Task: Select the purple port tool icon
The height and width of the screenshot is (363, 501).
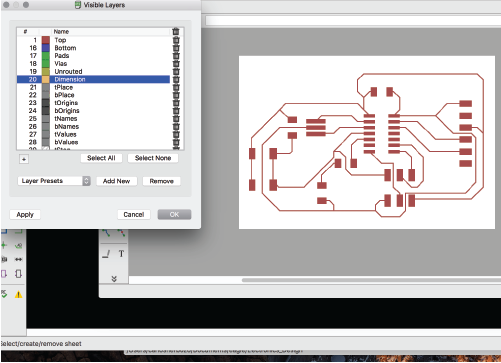Action: click(x=4, y=274)
